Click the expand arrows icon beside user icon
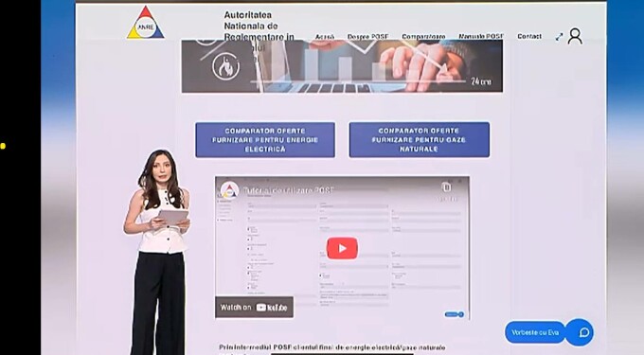 (559, 37)
